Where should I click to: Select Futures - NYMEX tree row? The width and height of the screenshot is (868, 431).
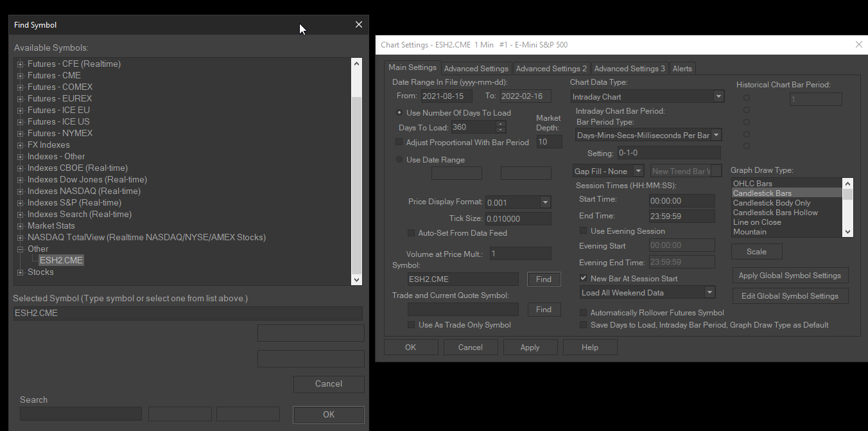pyautogui.click(x=60, y=133)
